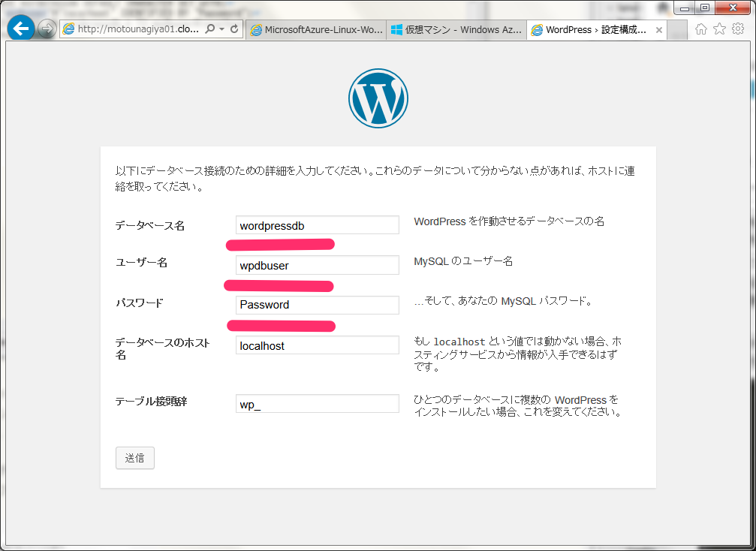The height and width of the screenshot is (551, 756).
Task: Go to the browser Home icon
Action: (701, 29)
